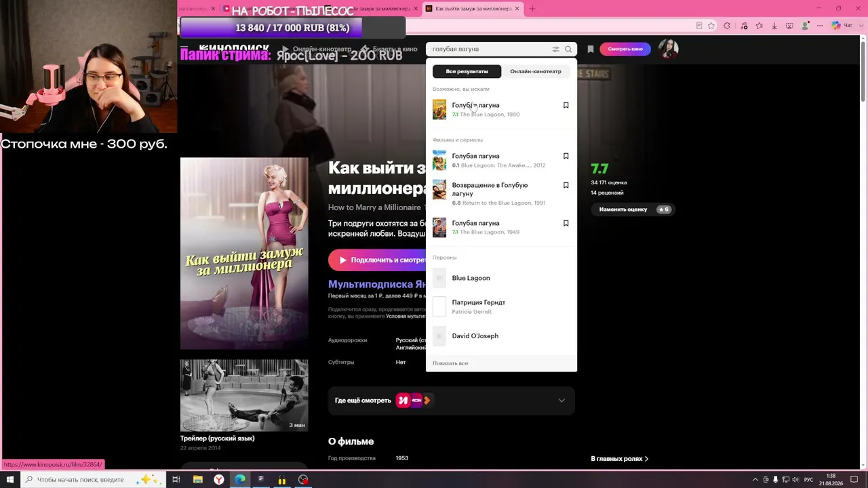Click the search magnifier icon in Kinopoisk search
Viewport: 868px width, 488px height.
tap(568, 49)
